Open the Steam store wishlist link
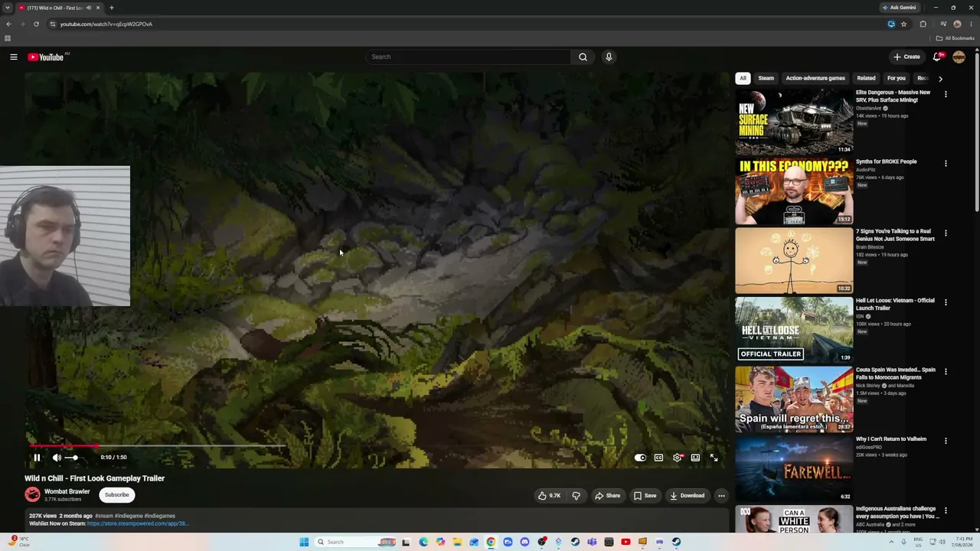 pyautogui.click(x=138, y=523)
